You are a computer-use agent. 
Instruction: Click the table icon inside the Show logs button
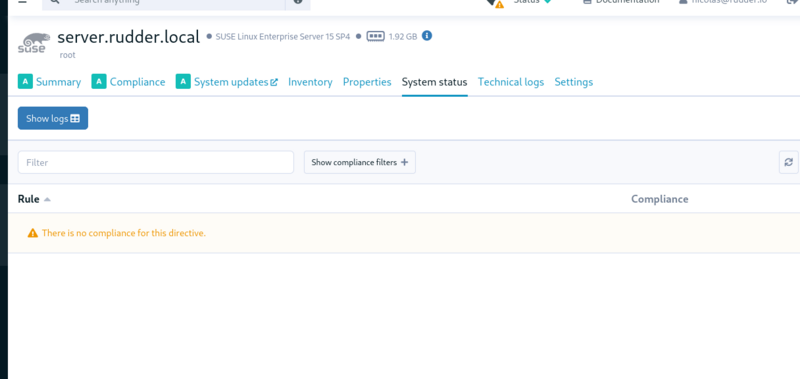pyautogui.click(x=75, y=118)
